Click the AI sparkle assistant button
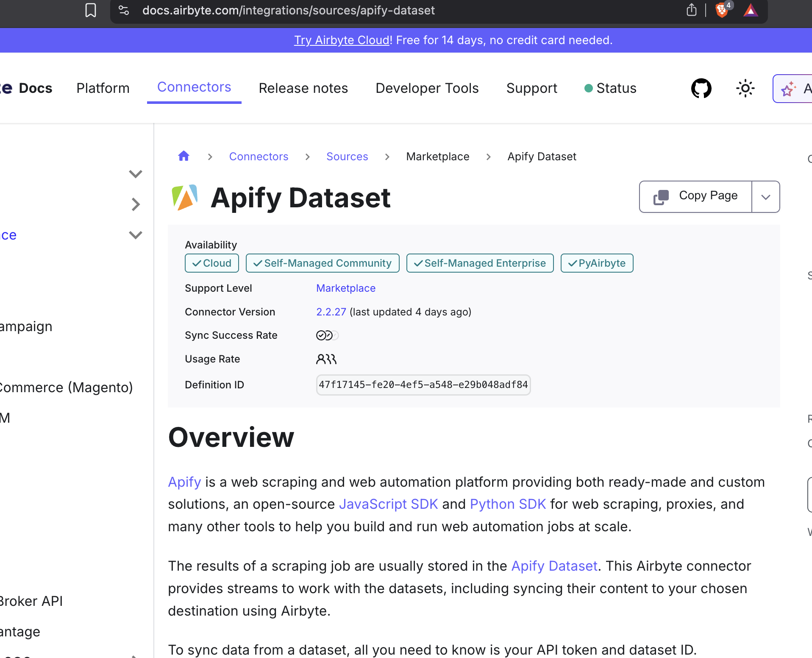 (x=793, y=89)
